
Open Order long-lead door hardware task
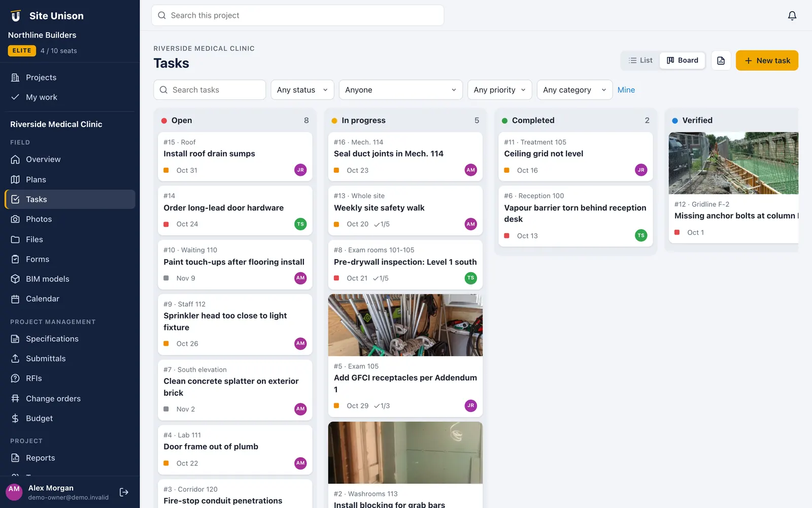pyautogui.click(x=235, y=210)
